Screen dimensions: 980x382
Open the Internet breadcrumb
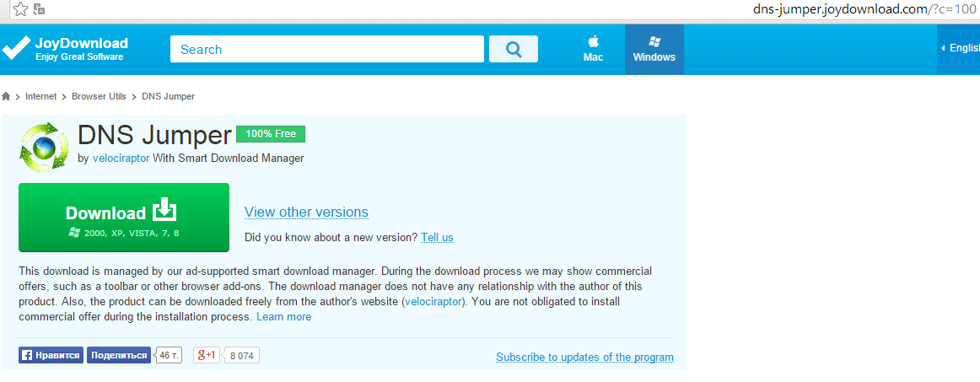(x=40, y=96)
